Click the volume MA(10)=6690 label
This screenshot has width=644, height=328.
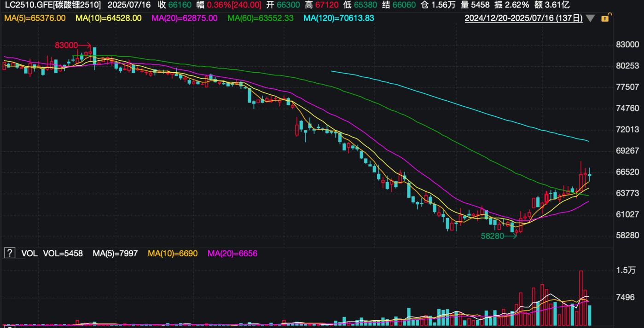[x=173, y=253]
